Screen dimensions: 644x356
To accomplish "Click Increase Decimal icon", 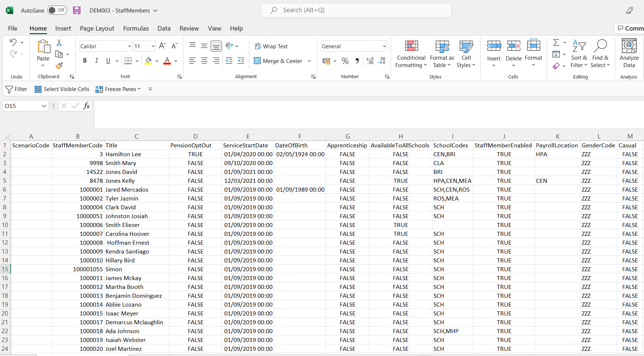I will pyautogui.click(x=370, y=61).
